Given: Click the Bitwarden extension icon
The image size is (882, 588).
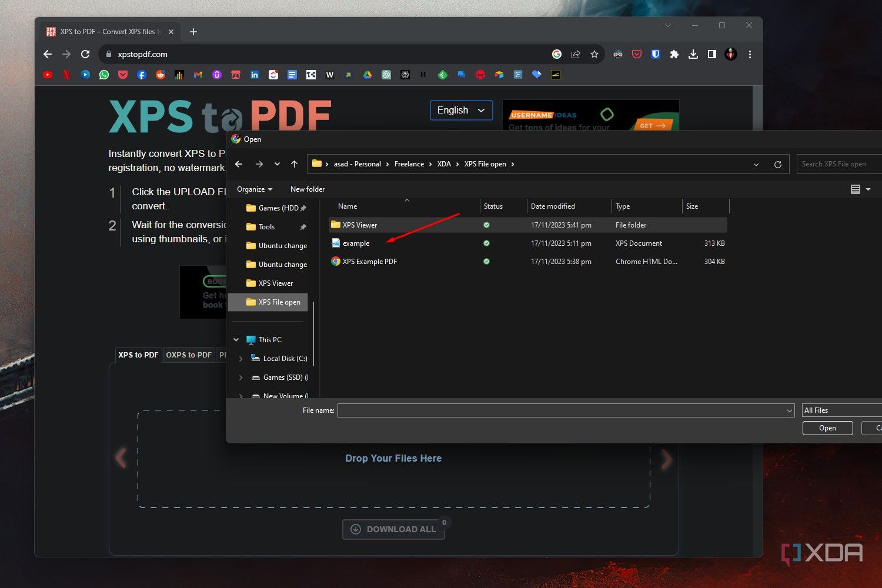Looking at the screenshot, I should tap(656, 54).
